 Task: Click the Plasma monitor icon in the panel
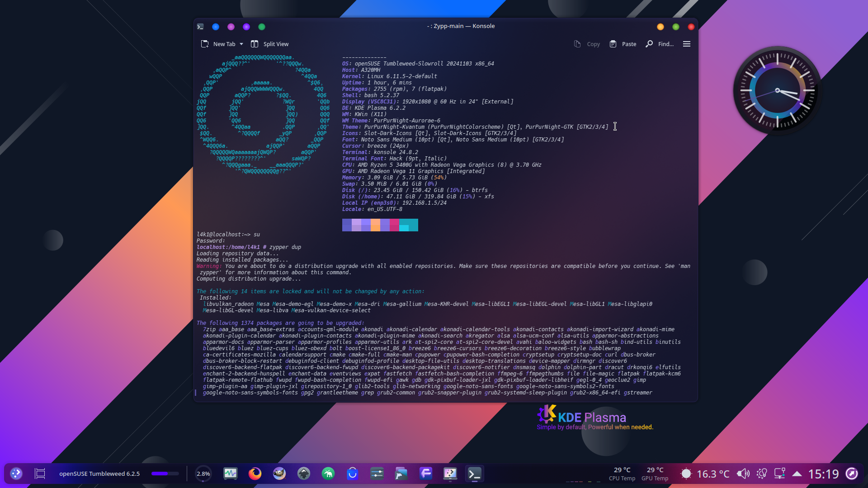pos(450,474)
